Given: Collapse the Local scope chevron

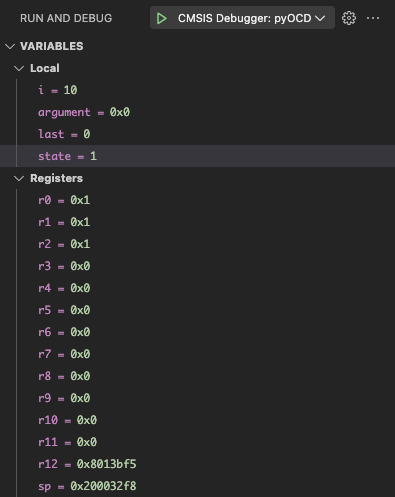Looking at the screenshot, I should tap(19, 68).
